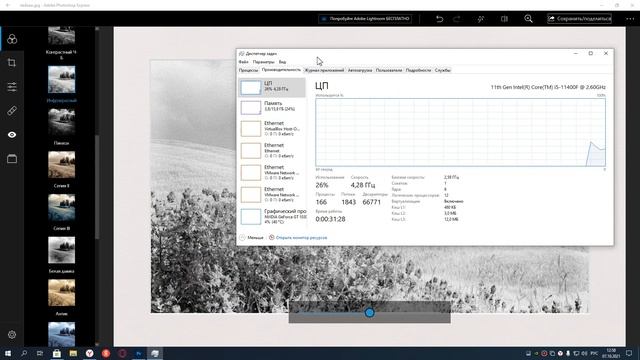Apply the Antique look thumbnail
This screenshot has height=360, width=640.
[61, 293]
